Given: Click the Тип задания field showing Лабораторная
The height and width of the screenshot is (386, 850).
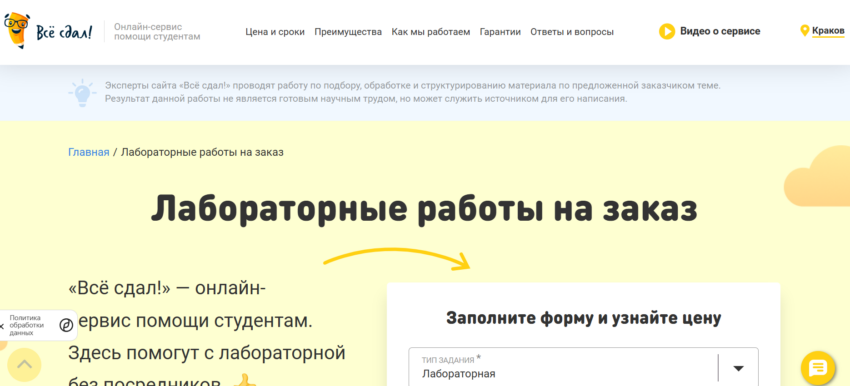Looking at the screenshot, I should click(x=583, y=367).
